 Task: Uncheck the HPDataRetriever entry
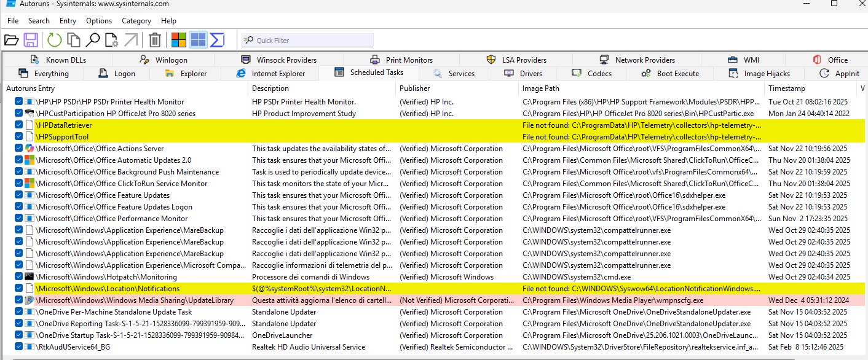point(18,125)
